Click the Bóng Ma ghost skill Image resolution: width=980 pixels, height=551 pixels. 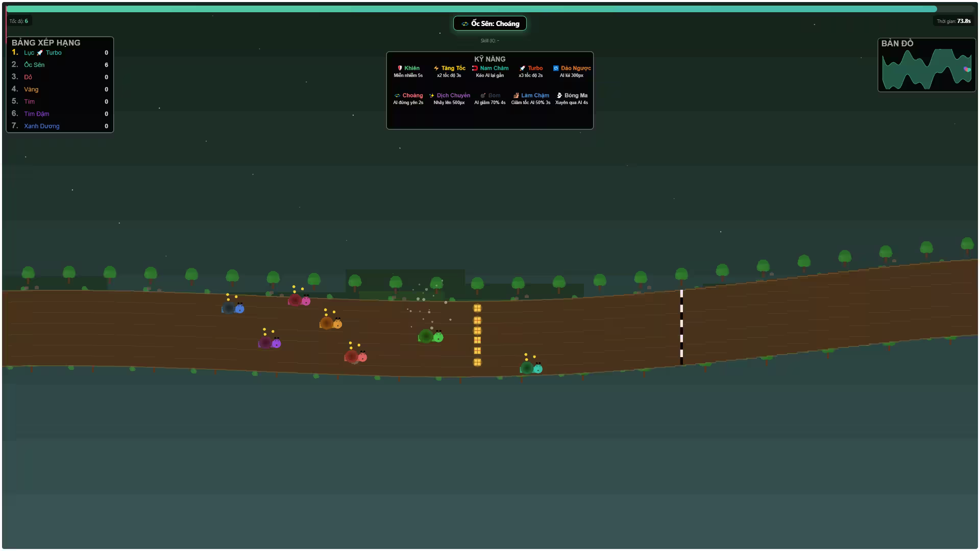point(559,95)
